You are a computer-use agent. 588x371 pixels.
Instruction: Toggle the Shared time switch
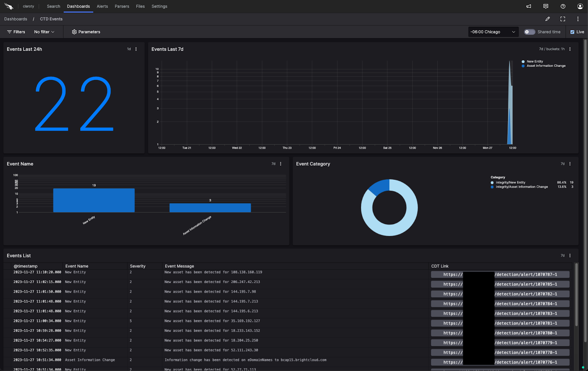529,32
